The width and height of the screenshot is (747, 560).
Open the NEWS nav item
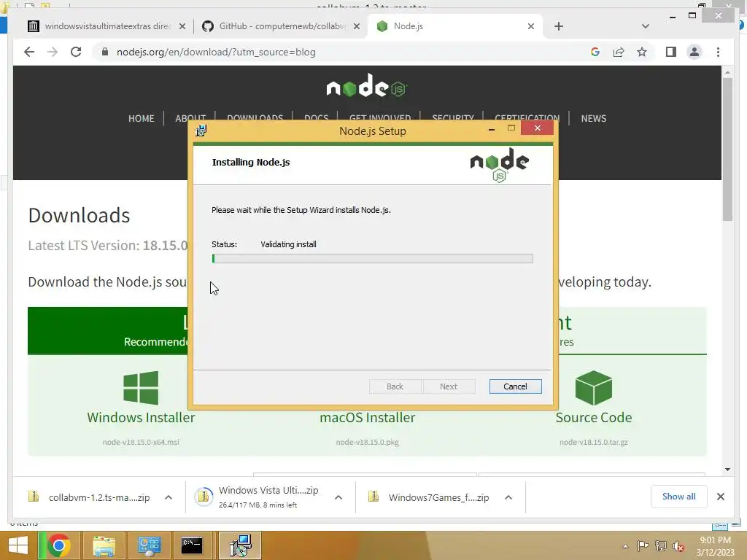pos(593,119)
